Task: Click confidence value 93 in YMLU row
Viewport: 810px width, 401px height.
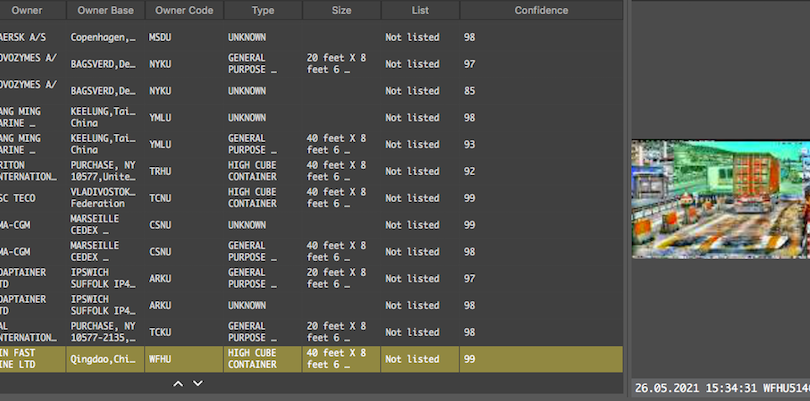Action: point(469,145)
